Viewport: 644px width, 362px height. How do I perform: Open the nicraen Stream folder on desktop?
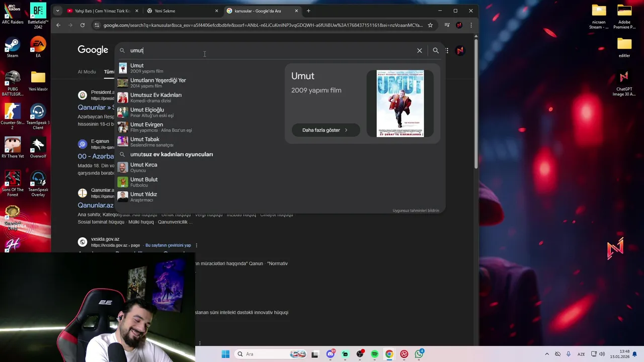[599, 16]
